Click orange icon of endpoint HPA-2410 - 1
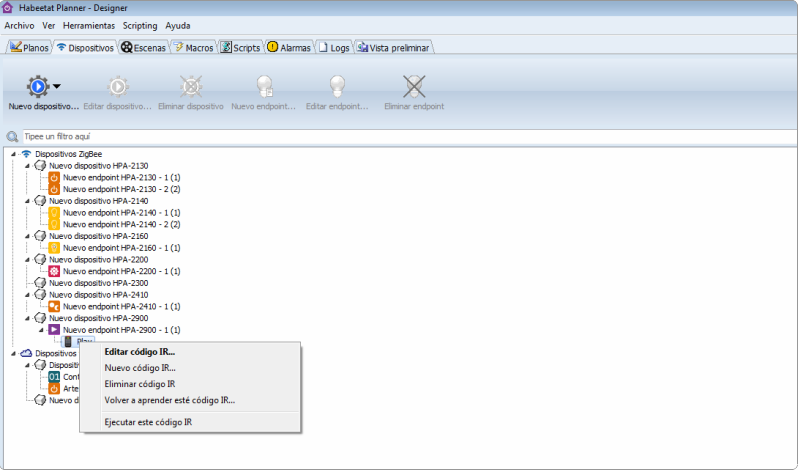799x470 pixels. (54, 306)
